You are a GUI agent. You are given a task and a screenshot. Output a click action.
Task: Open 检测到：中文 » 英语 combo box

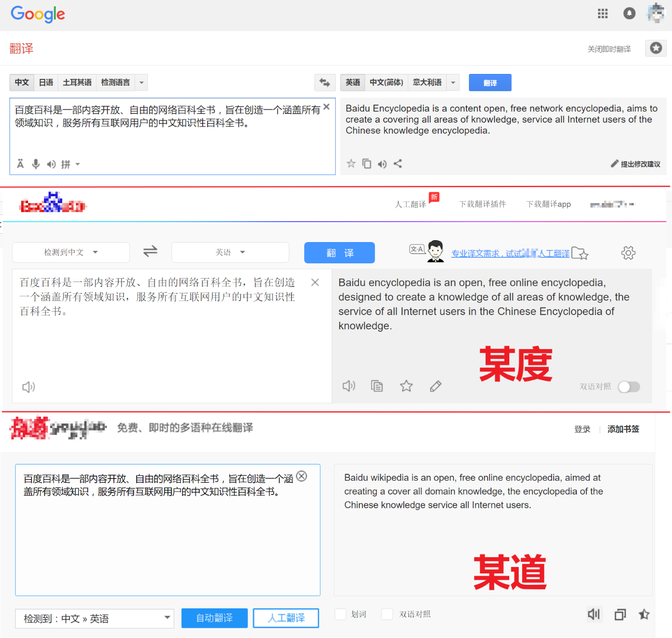pyautogui.click(x=95, y=618)
